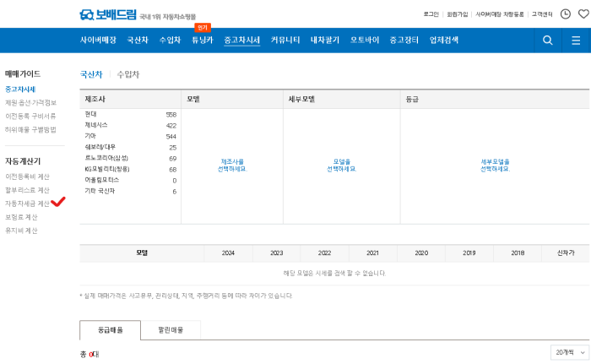Click the 로그인 link
The height and width of the screenshot is (364, 591).
(x=431, y=14)
